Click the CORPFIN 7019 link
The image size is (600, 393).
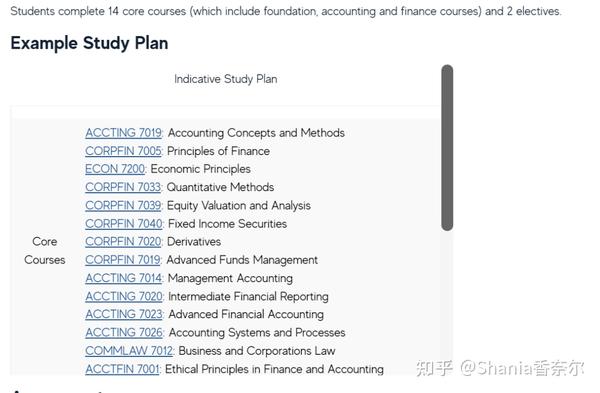(123, 260)
